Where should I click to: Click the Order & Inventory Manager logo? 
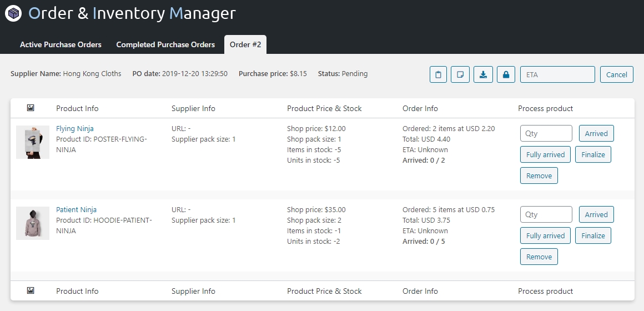click(13, 13)
